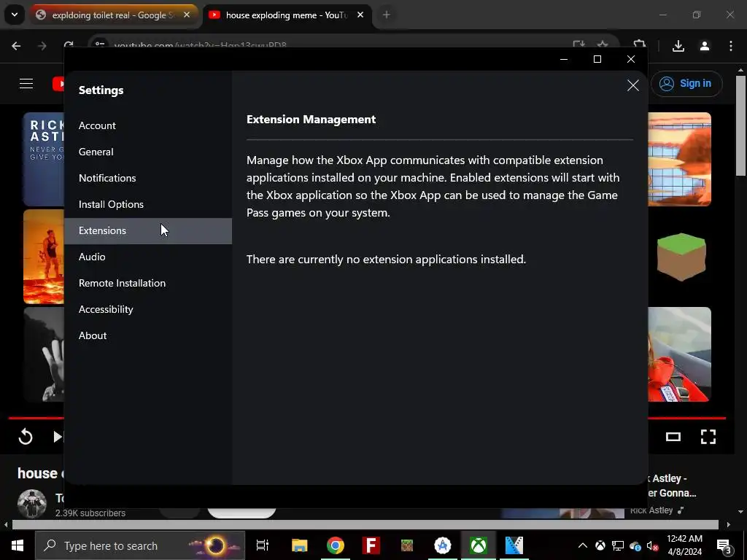Click the taskbar search box
Image resolution: width=747 pixels, height=560 pixels.
pos(140,545)
